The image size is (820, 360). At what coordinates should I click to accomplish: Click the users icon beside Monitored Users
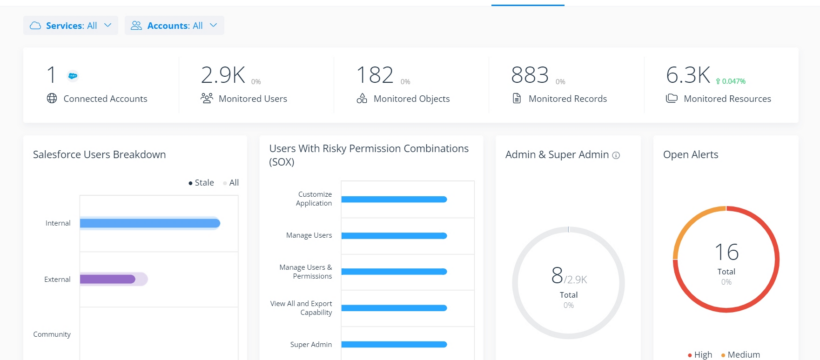click(207, 98)
